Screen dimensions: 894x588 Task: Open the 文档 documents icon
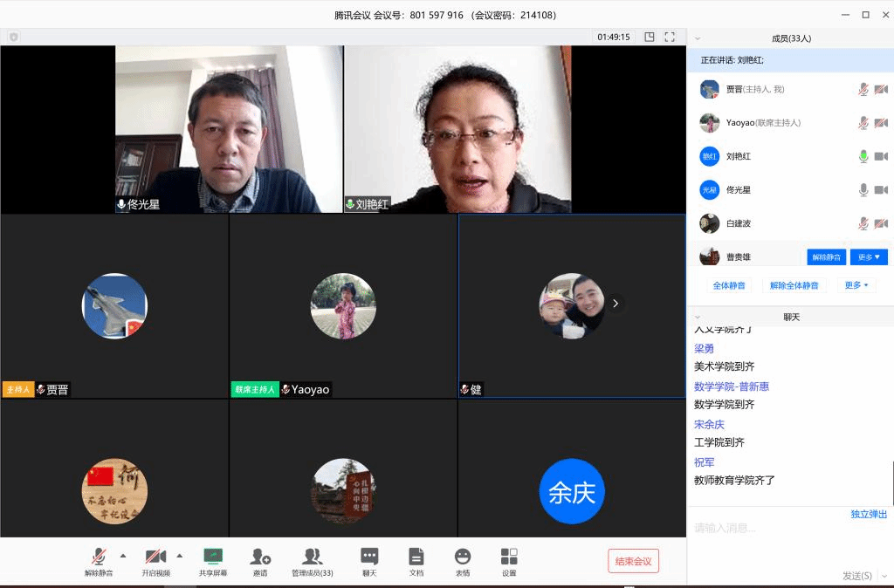(x=416, y=556)
